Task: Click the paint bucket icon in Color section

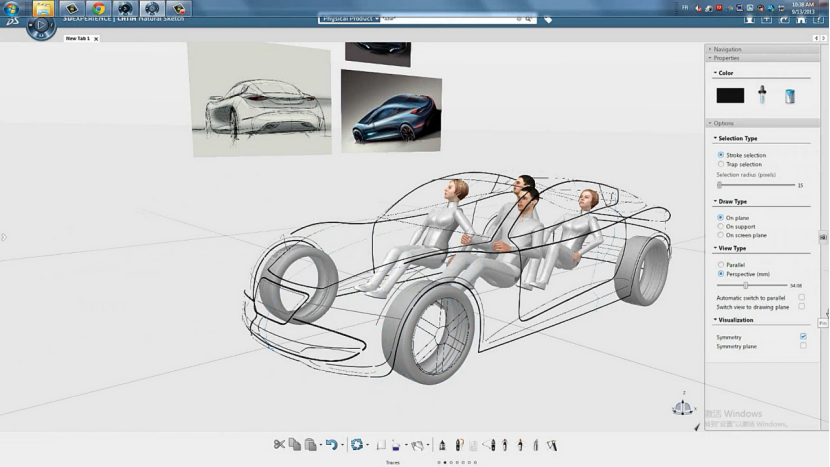Action: [789, 96]
